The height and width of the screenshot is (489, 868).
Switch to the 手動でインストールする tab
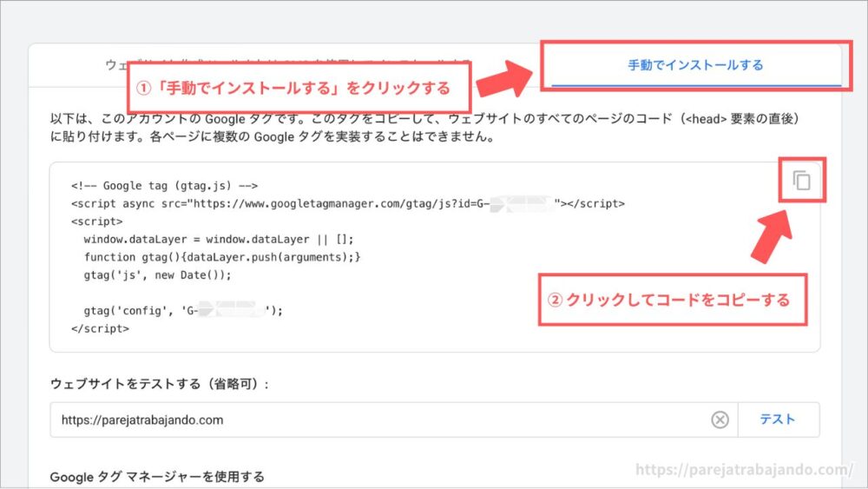(695, 65)
